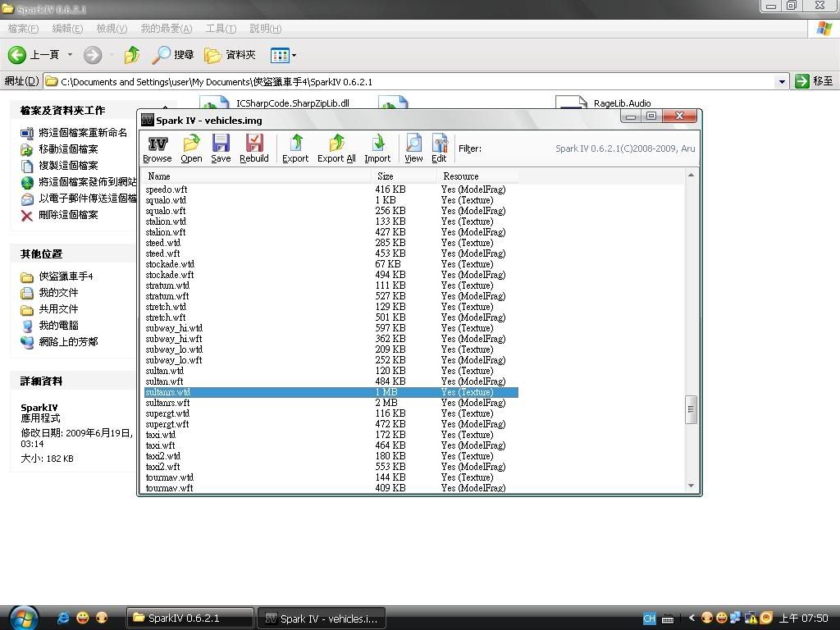Open the 檢視(V) menu
This screenshot has width=840, height=630.
pos(112,29)
